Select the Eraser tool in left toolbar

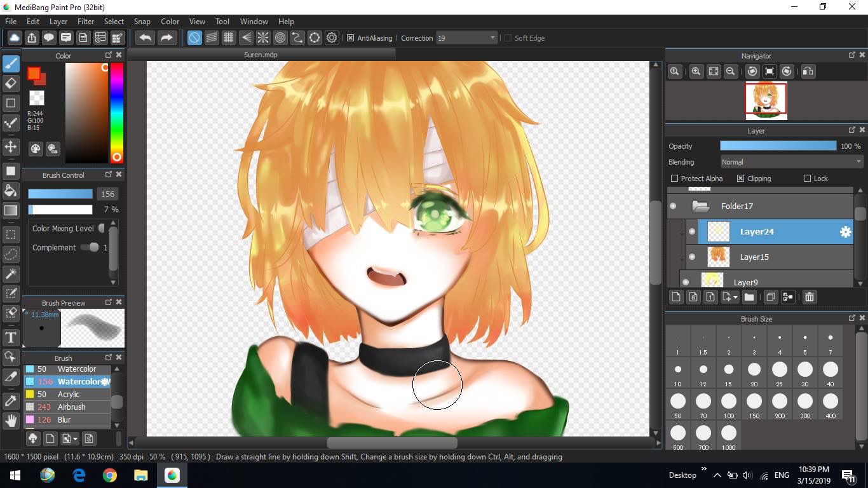11,83
